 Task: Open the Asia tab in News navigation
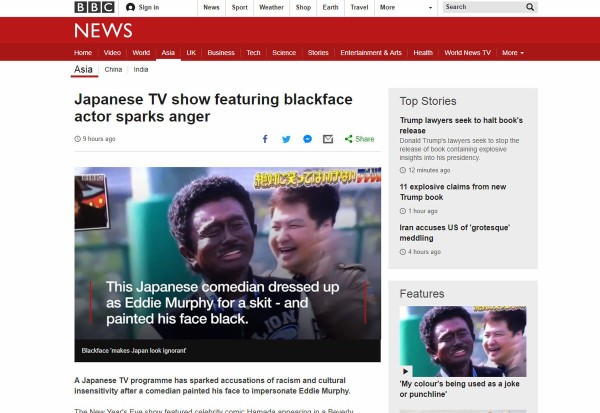[x=168, y=52]
